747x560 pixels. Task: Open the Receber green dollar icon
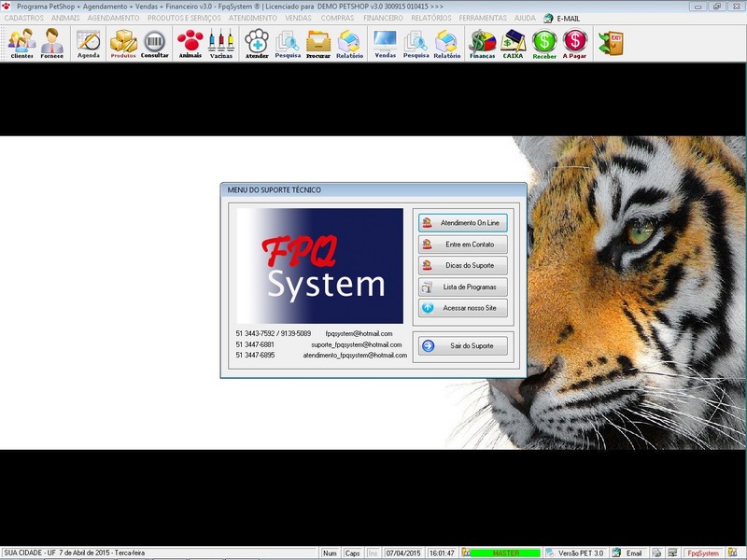pos(544,43)
